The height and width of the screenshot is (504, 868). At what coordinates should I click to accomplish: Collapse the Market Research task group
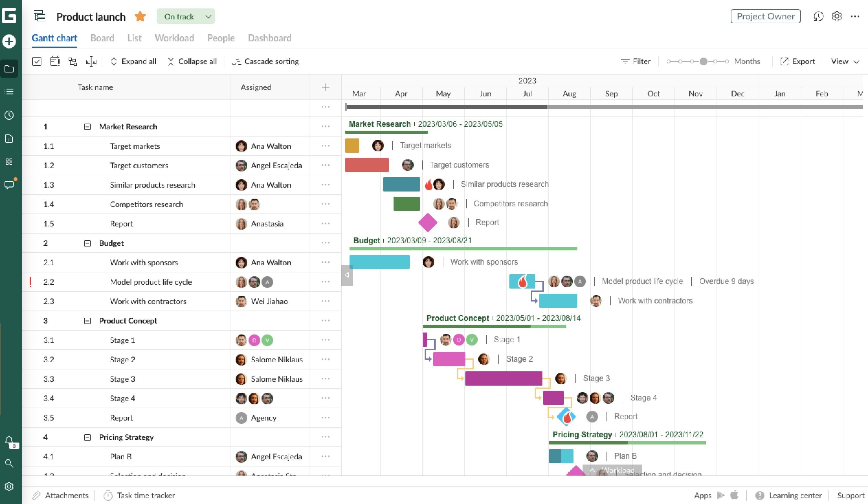point(87,126)
